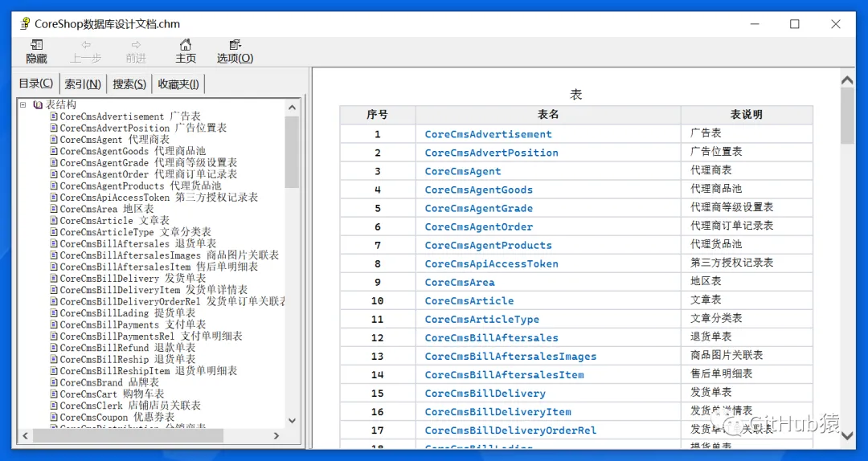Click page icon beside CoreCmsAgentOrder tree item
868x461 pixels.
pyautogui.click(x=54, y=174)
